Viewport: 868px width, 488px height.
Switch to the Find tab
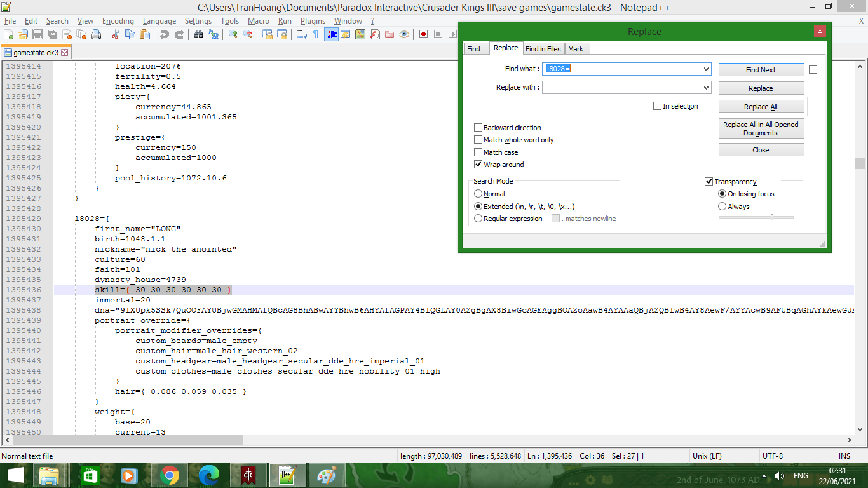[x=473, y=49]
